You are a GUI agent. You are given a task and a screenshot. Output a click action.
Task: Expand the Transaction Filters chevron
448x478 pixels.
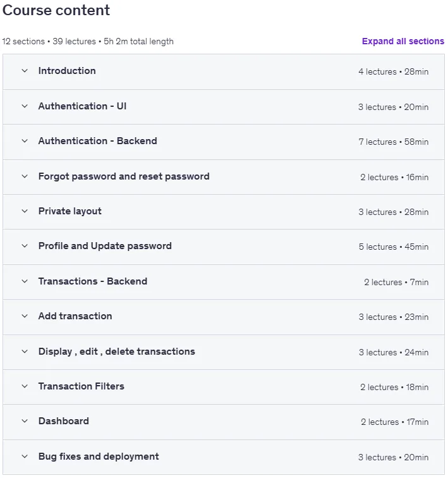tap(25, 386)
